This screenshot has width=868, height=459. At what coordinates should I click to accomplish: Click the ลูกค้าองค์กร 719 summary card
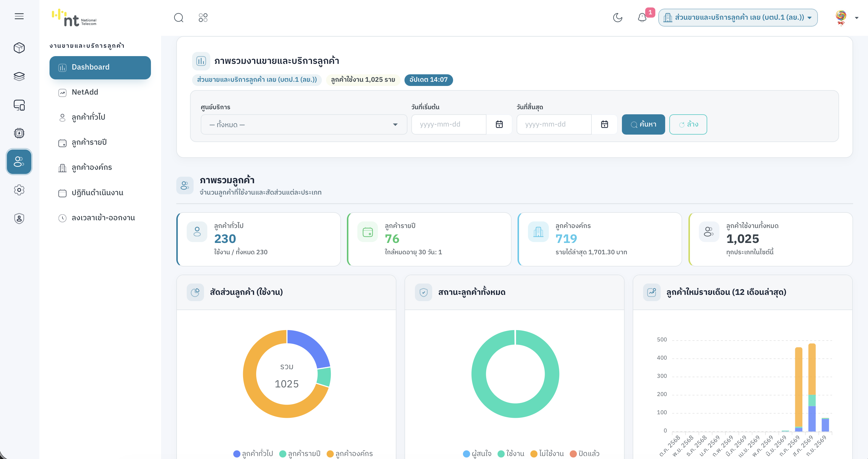pyautogui.click(x=600, y=239)
